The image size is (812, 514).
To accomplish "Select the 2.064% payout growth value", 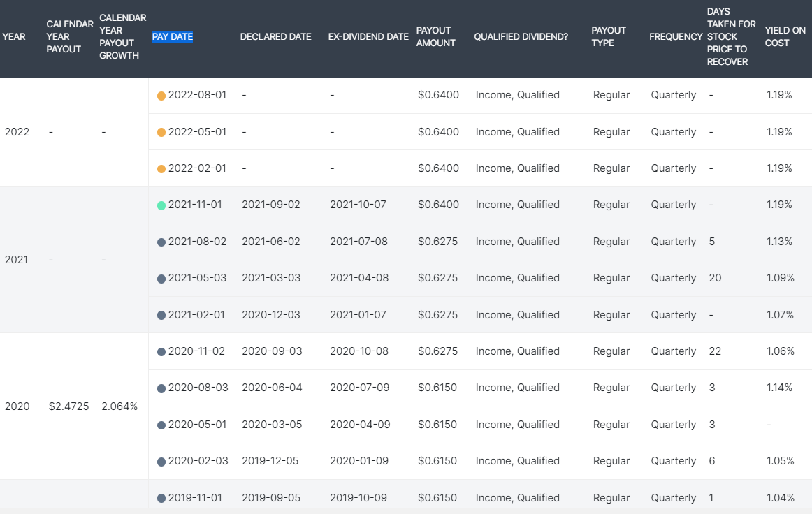I will (119, 406).
